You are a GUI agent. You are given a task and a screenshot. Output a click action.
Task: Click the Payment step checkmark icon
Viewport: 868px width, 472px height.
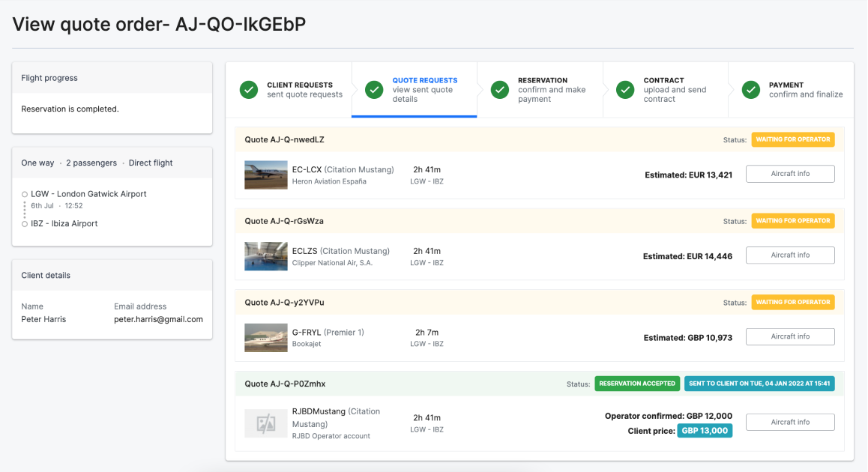pyautogui.click(x=750, y=90)
